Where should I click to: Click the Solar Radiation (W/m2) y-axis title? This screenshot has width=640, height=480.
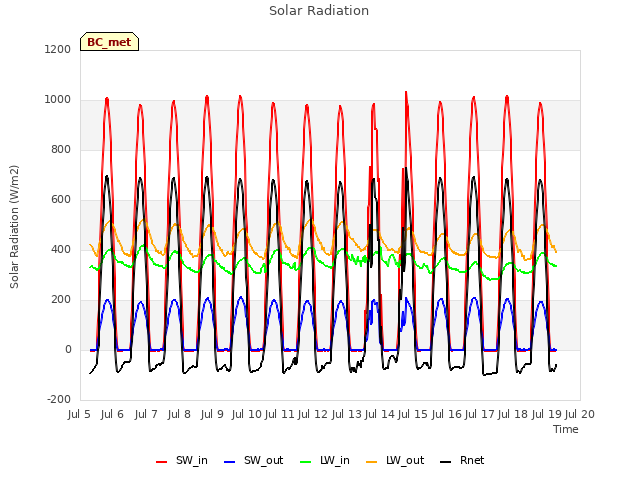point(14,227)
